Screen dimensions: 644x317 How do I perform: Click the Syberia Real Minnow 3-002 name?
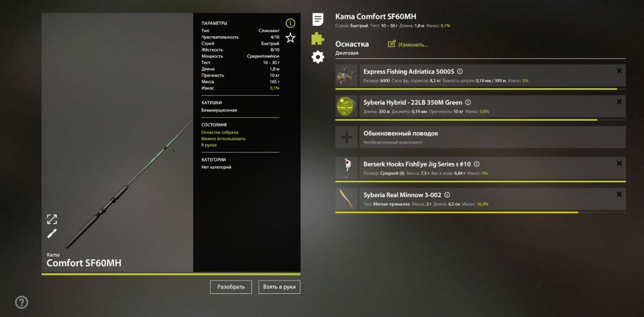click(403, 195)
